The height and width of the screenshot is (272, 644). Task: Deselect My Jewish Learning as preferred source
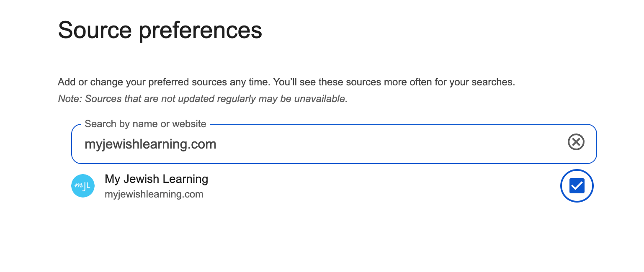577,186
